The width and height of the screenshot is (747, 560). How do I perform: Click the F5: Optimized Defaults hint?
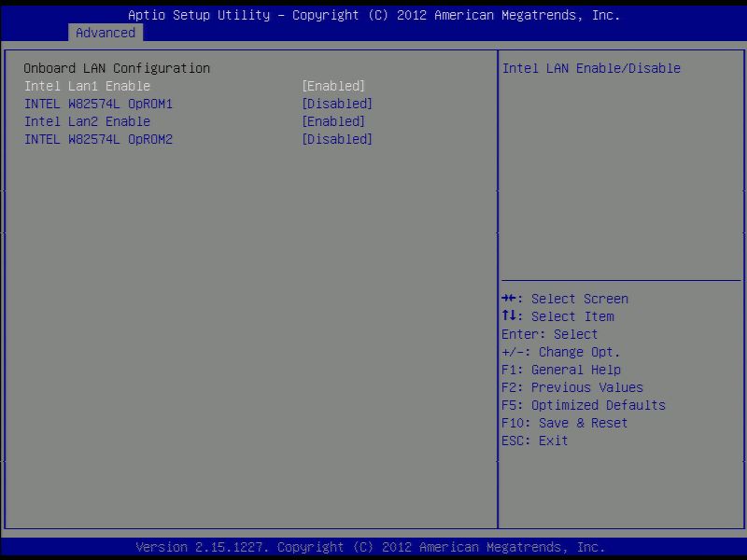coord(584,405)
